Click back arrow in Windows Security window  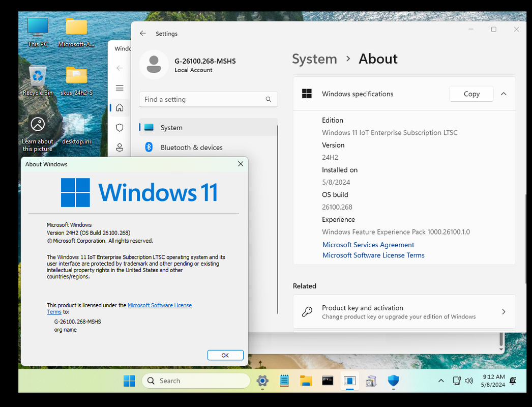pos(120,68)
